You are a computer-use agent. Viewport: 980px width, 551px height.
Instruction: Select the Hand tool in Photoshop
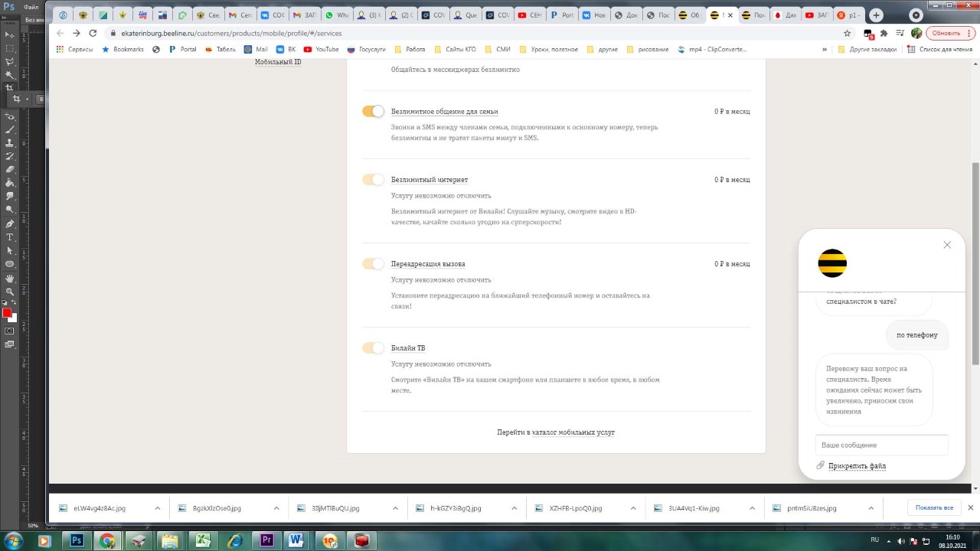point(10,279)
